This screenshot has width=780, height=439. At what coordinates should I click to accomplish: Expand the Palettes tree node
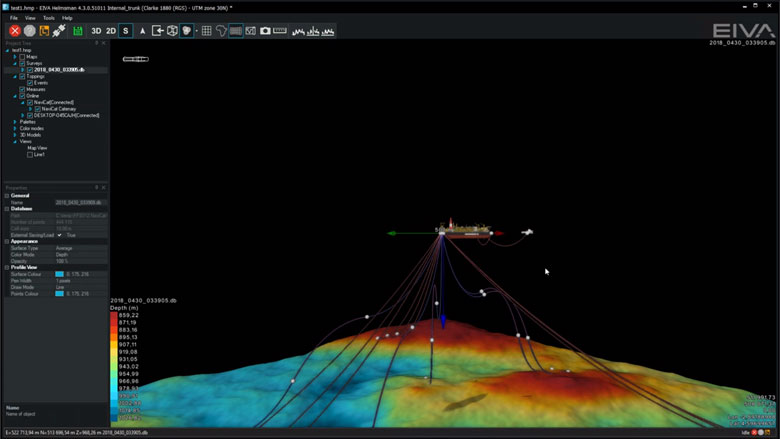[x=15, y=122]
